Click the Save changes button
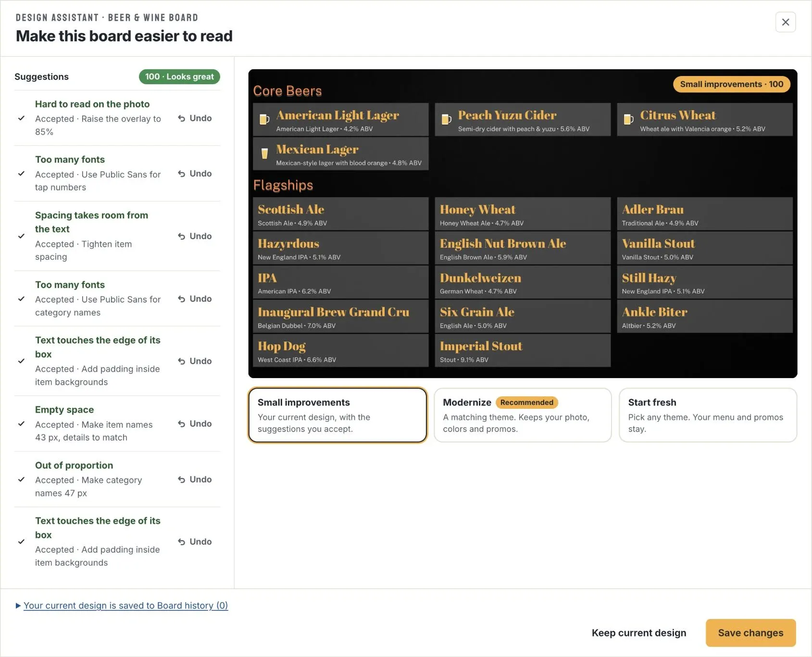The image size is (812, 657). pyautogui.click(x=750, y=633)
